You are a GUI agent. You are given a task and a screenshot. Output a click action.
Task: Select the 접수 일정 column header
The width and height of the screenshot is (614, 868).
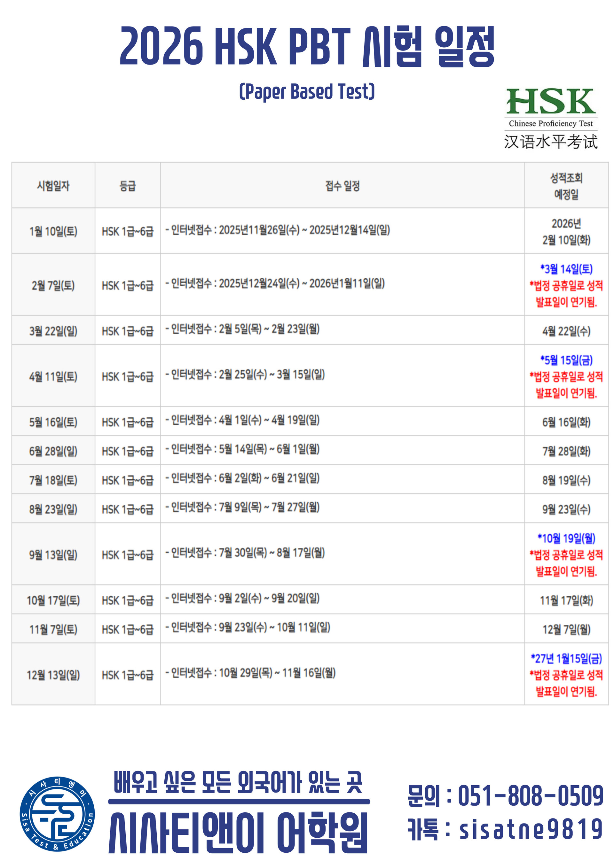click(342, 186)
